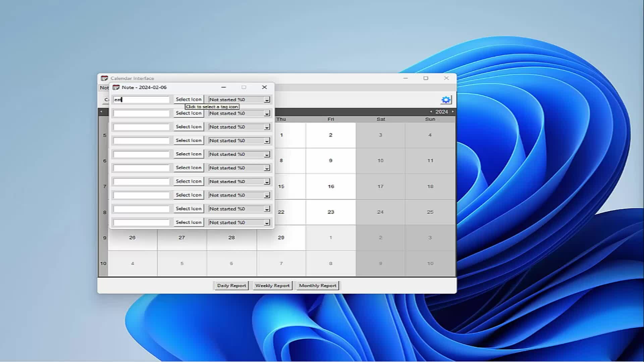Close the Note - 2024-02-06 window
Screen dimensions: 644x362
(x=264, y=87)
